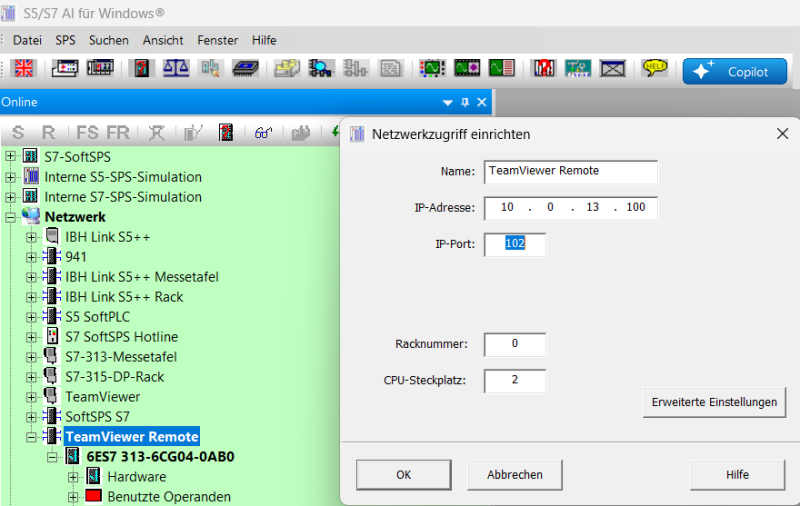Image resolution: width=800 pixels, height=506 pixels.
Task: Collapse the 6ES7 313-6CG04-0AB0 node
Action: [52, 457]
